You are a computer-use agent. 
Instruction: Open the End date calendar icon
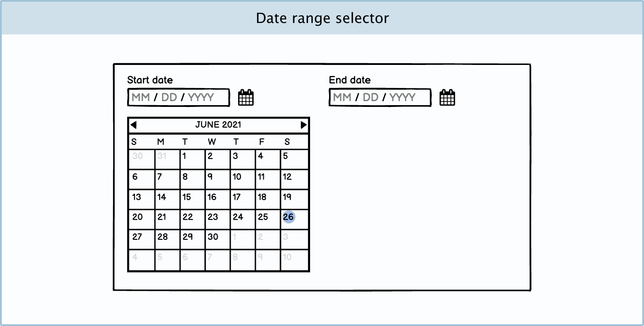[447, 98]
